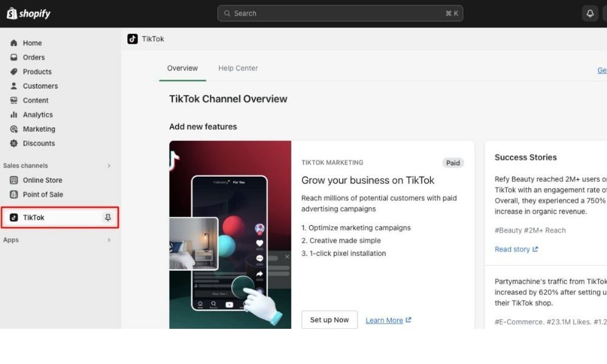Screen dimensions: 607x364
Task: Open Content label in the sidebar
Action: coord(36,100)
